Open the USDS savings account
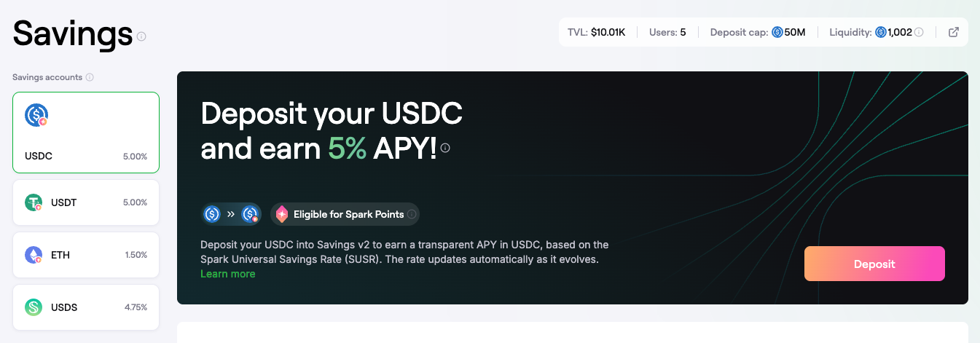Viewport: 980px width, 343px height. point(86,307)
